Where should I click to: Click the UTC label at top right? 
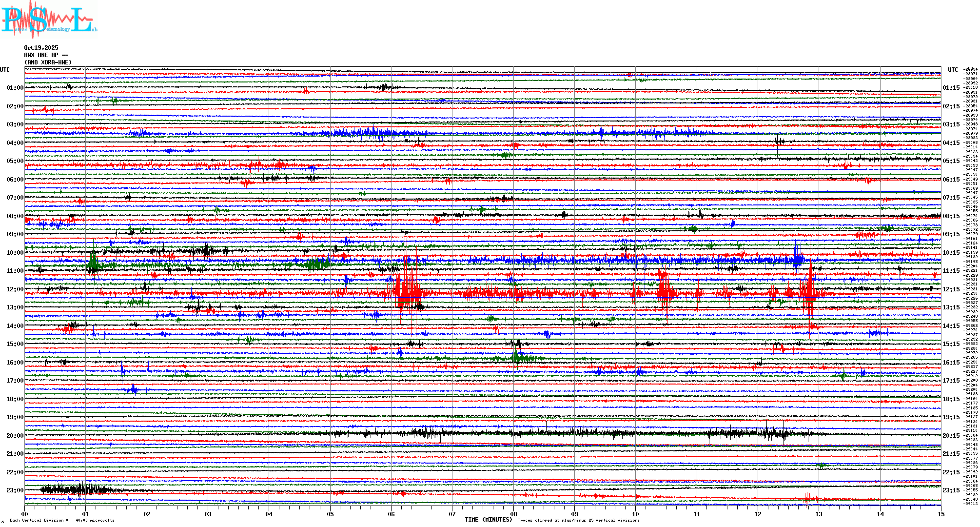click(x=953, y=70)
